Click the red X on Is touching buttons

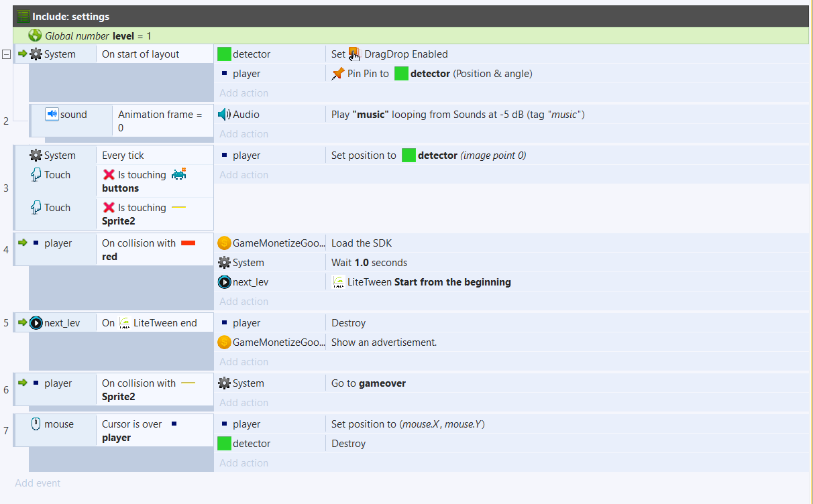109,175
